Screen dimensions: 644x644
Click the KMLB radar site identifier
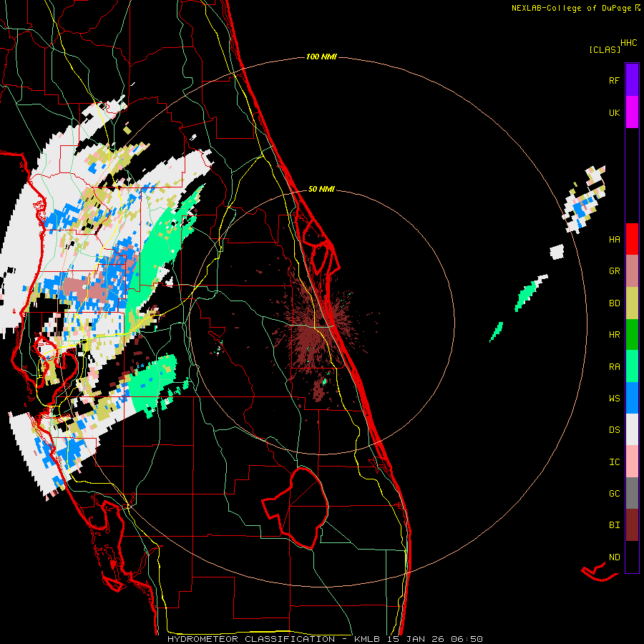click(x=367, y=639)
